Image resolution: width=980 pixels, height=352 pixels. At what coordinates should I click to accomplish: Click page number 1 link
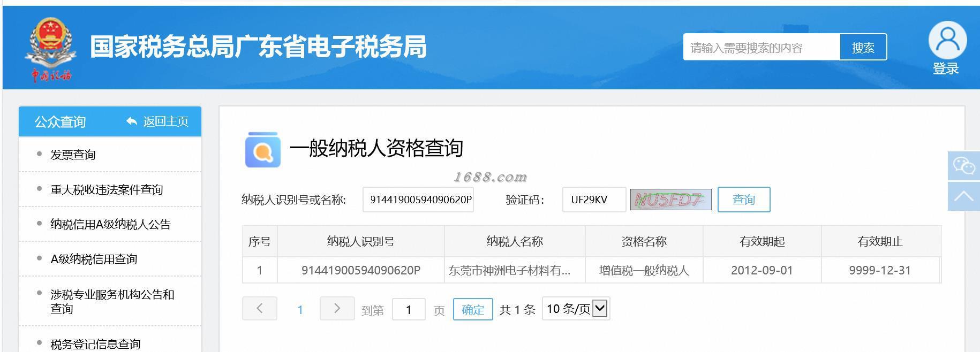pyautogui.click(x=300, y=310)
